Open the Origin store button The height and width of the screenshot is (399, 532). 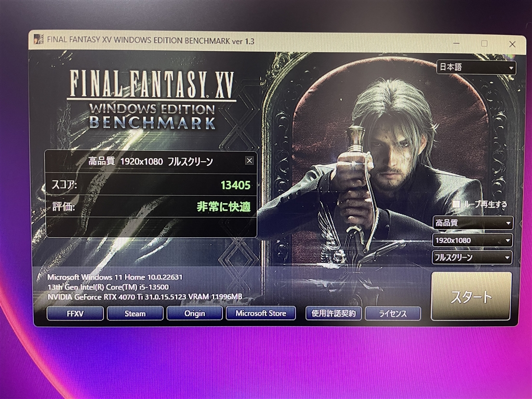click(x=195, y=313)
